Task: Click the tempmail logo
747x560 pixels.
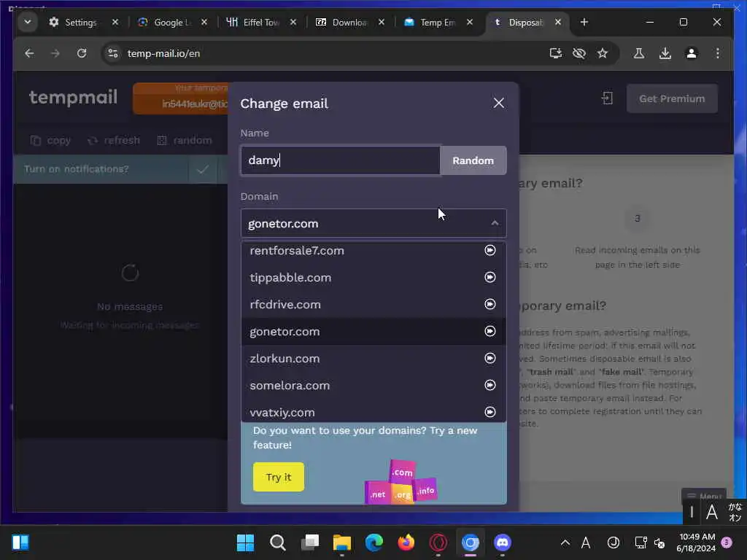Action: coord(73,97)
